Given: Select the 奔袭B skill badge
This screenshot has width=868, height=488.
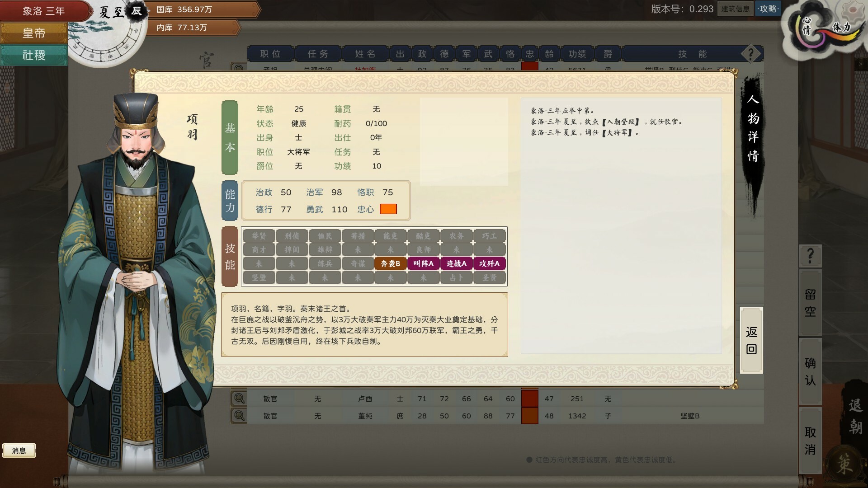Looking at the screenshot, I should (x=390, y=263).
